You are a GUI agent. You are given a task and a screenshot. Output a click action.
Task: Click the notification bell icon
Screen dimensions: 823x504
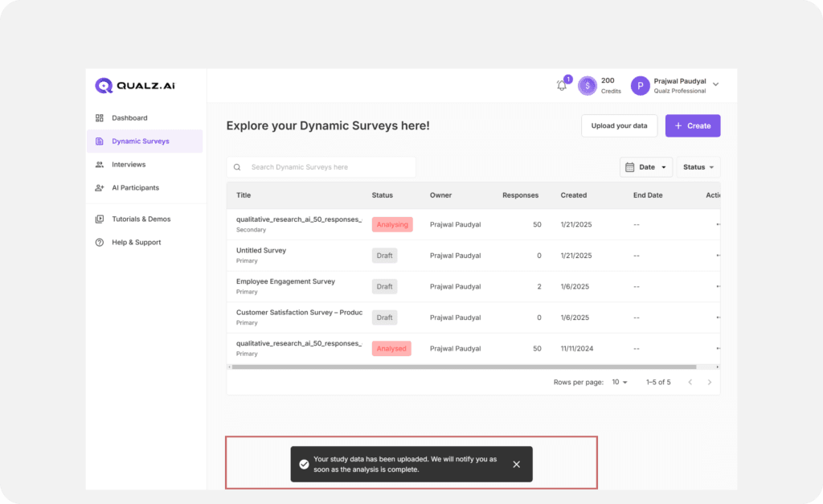coord(562,85)
